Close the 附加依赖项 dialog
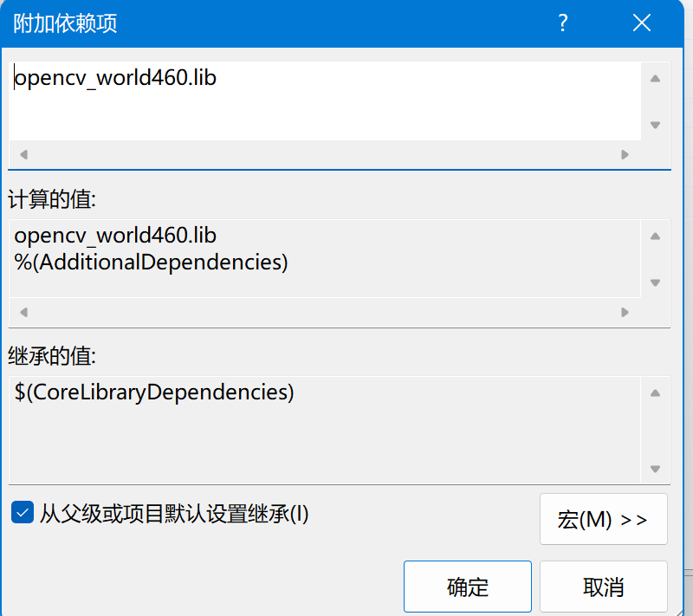Screen dimensions: 693x616 (x=642, y=23)
